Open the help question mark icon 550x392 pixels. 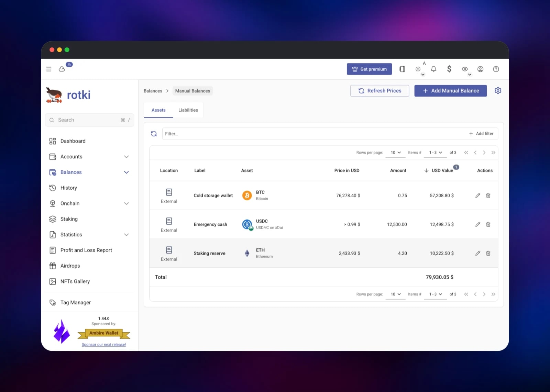[x=496, y=69]
